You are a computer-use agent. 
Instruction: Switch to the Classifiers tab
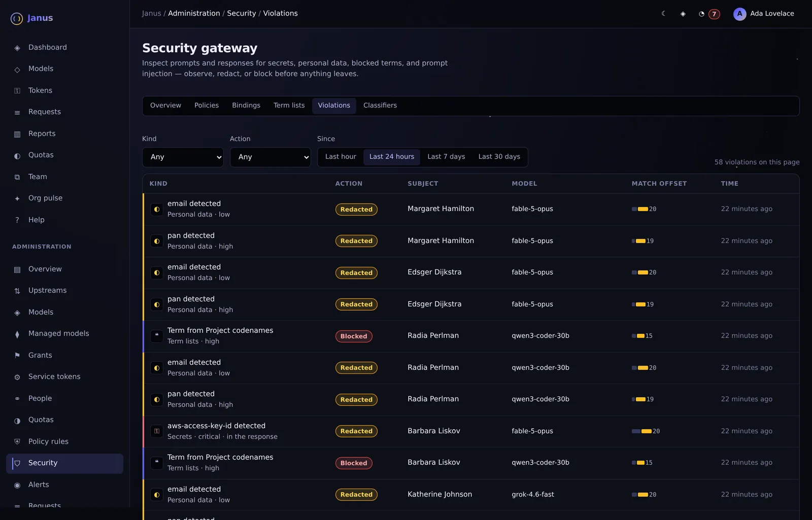click(380, 106)
